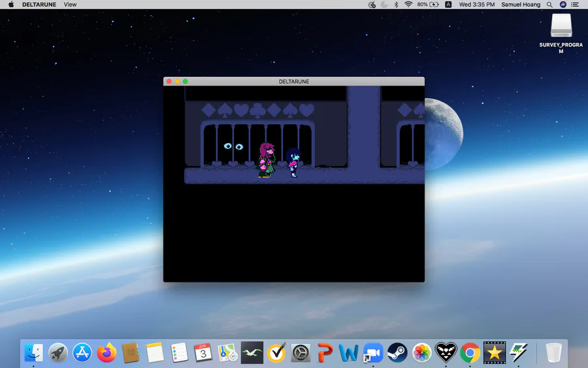Launch Maps from the dock
This screenshot has width=588, height=368.
click(x=227, y=352)
